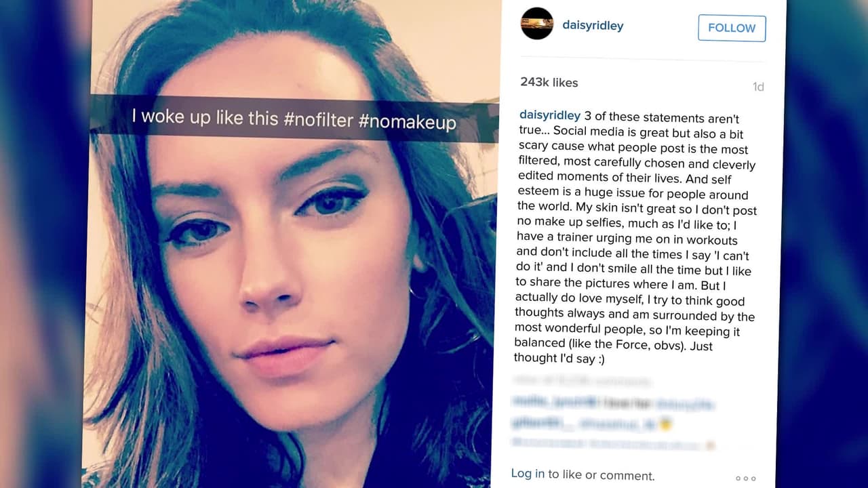Click the 'to like or comment' text
868x488 pixels.
(x=601, y=475)
